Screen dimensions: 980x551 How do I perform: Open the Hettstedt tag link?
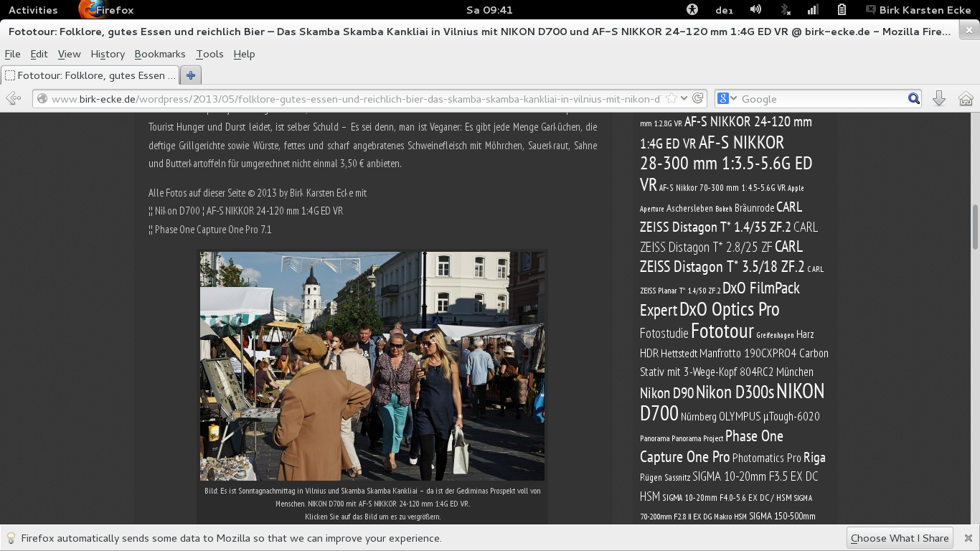[x=678, y=353]
